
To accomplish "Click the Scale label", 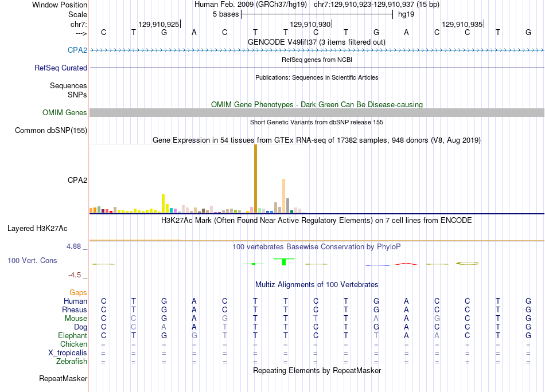I will [77, 14].
